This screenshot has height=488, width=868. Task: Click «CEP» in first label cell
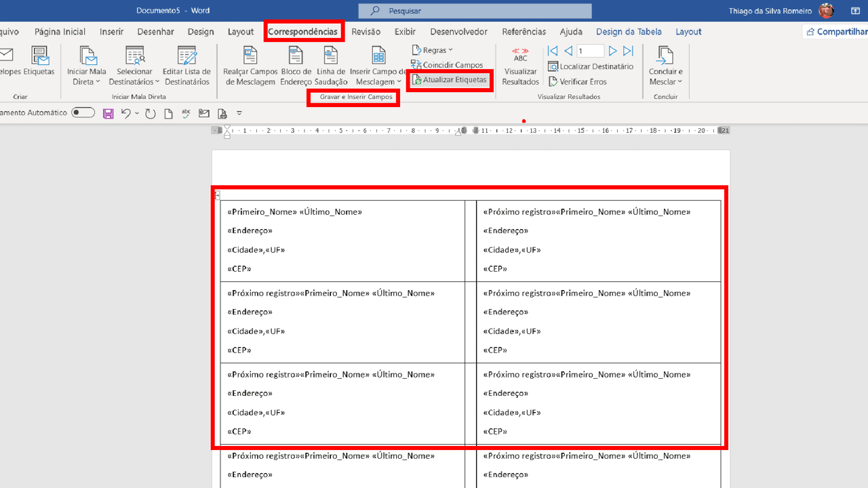pyautogui.click(x=239, y=268)
